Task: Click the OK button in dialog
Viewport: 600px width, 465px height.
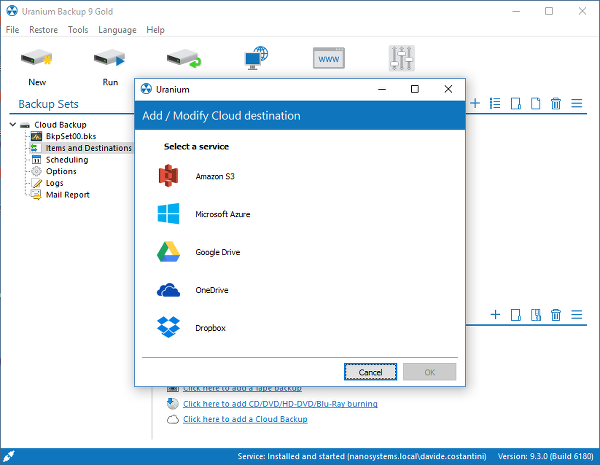Action: 430,372
